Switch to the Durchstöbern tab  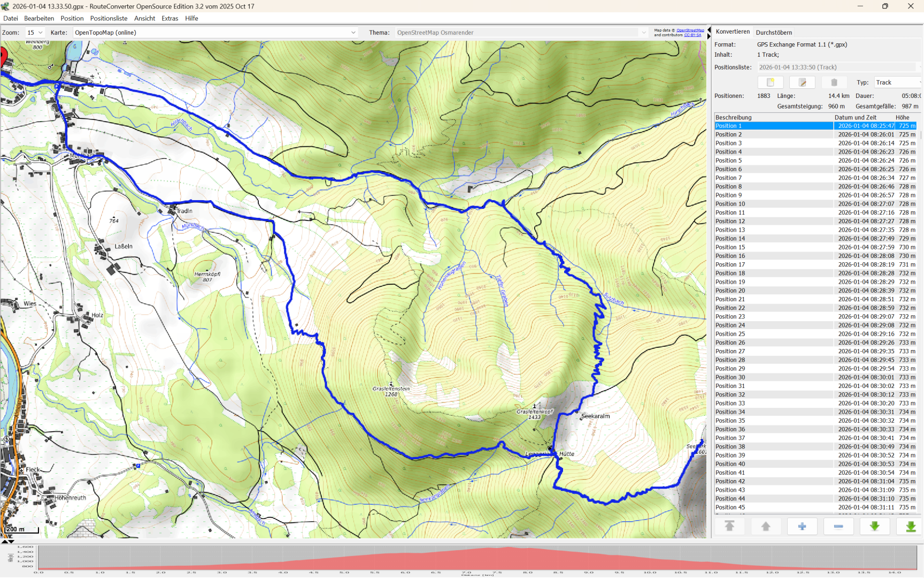click(x=773, y=33)
